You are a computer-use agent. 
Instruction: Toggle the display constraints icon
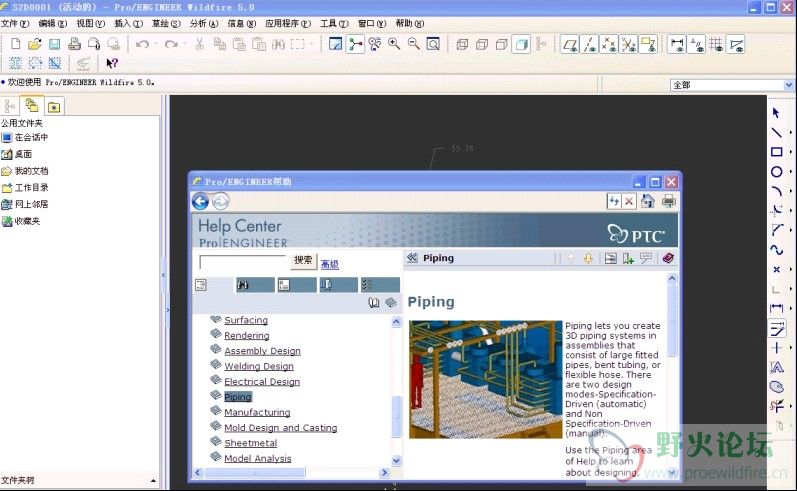tap(697, 45)
